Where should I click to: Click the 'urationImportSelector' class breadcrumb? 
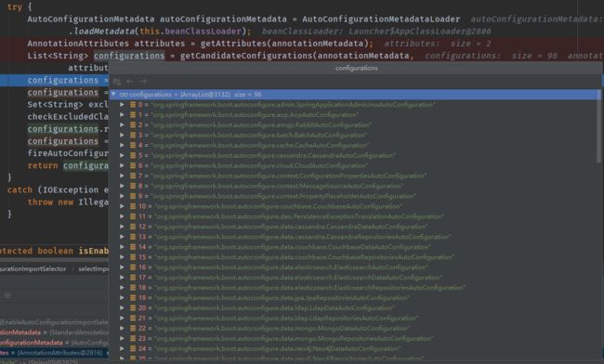coord(33,269)
